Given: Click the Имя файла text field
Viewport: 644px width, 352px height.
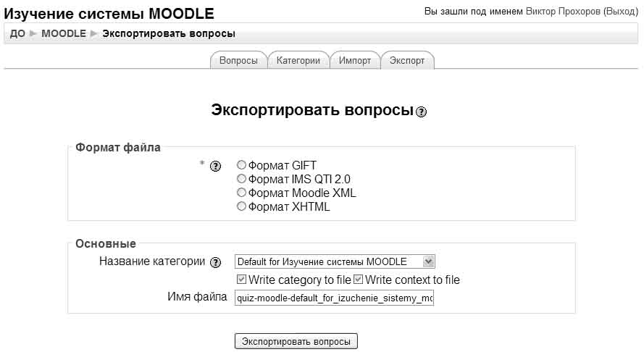Looking at the screenshot, I should 334,298.
